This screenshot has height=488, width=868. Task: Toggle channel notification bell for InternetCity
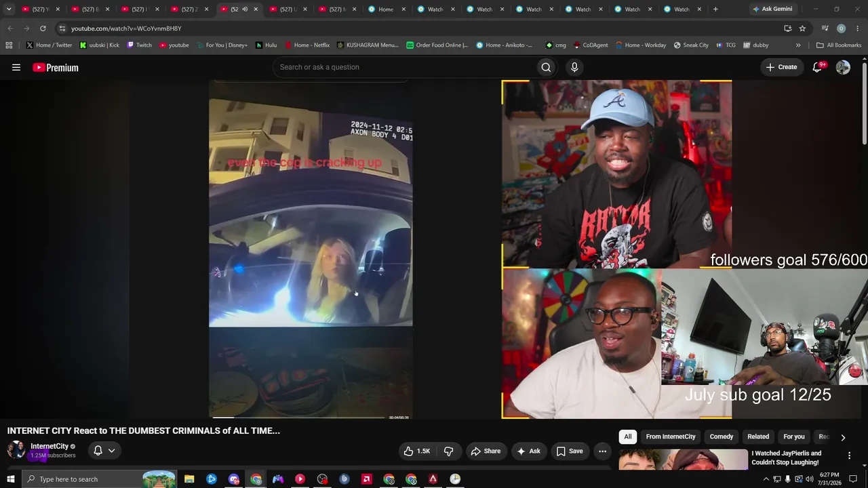[104, 451]
